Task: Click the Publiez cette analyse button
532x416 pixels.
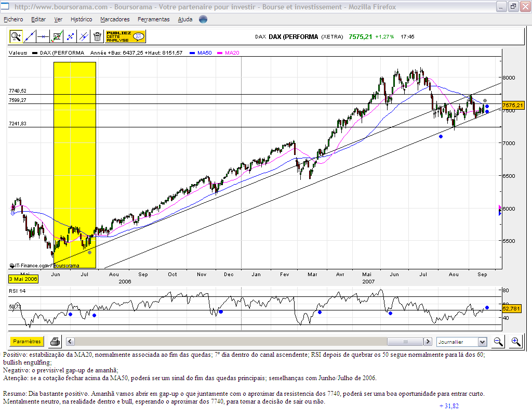Action: [126, 36]
